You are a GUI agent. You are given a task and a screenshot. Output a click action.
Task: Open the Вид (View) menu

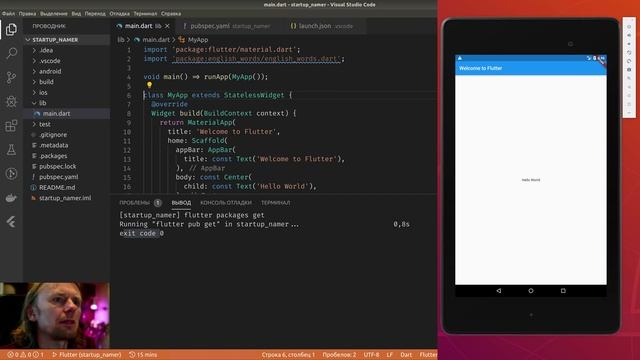(76, 13)
